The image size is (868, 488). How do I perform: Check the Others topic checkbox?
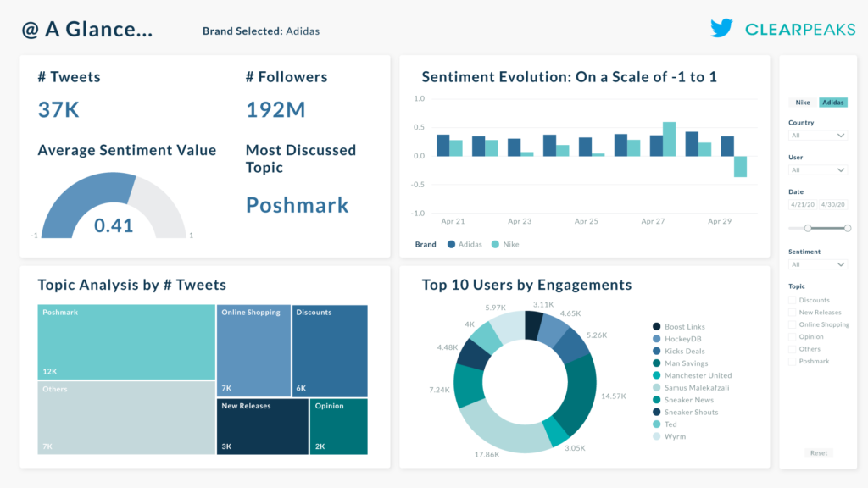[793, 348]
